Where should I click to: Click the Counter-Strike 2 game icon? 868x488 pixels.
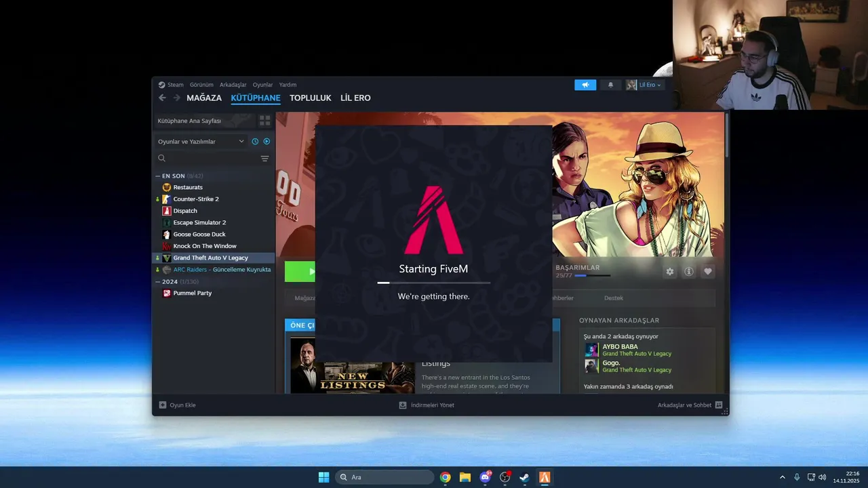pyautogui.click(x=167, y=199)
